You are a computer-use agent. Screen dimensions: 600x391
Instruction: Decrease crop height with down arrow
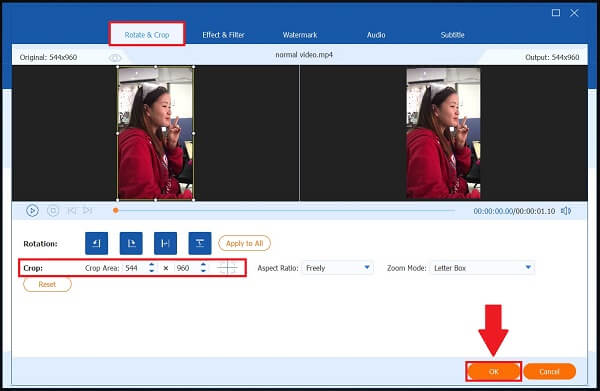tap(203, 271)
